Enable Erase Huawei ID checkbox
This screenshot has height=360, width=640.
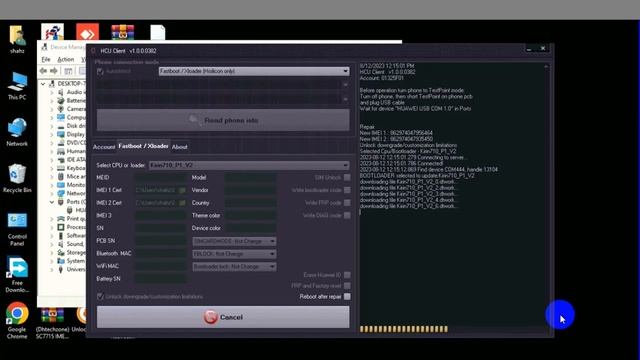point(347,275)
